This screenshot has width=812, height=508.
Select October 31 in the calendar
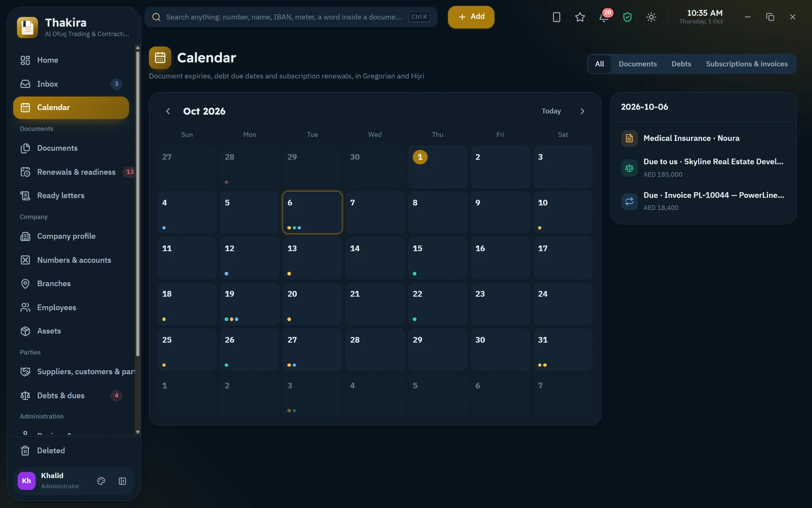click(563, 350)
